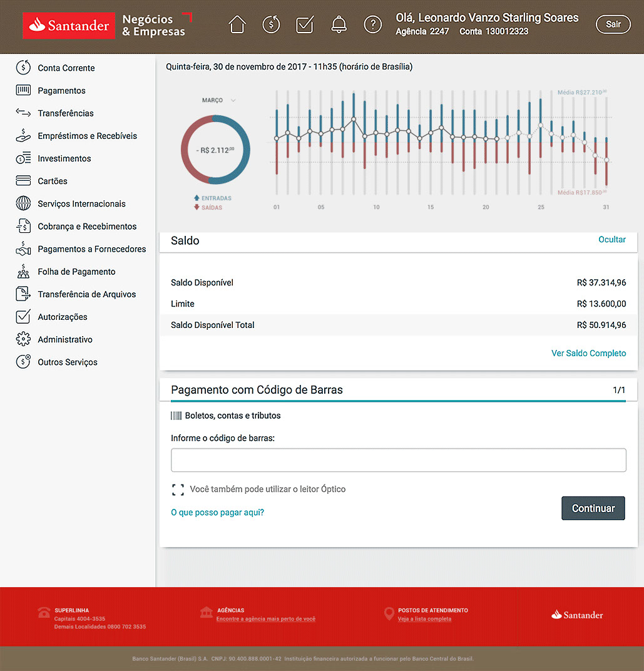Open Outros Serviços menu item
Viewport: 644px width, 671px height.
(67, 362)
